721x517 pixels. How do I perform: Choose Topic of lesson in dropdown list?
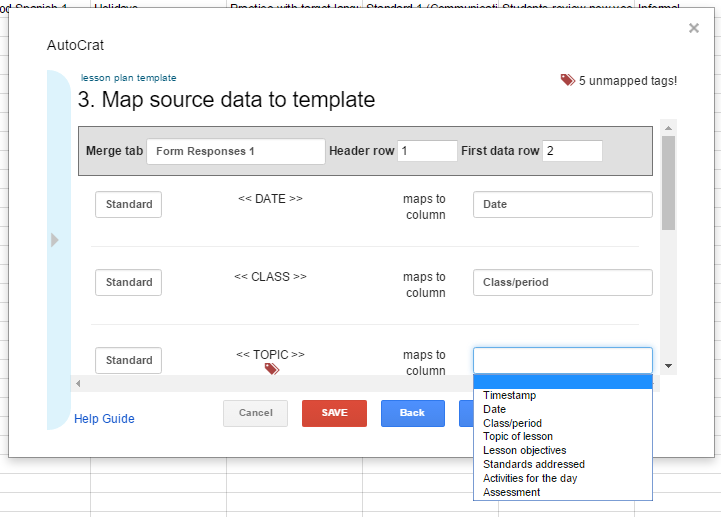tap(563, 436)
